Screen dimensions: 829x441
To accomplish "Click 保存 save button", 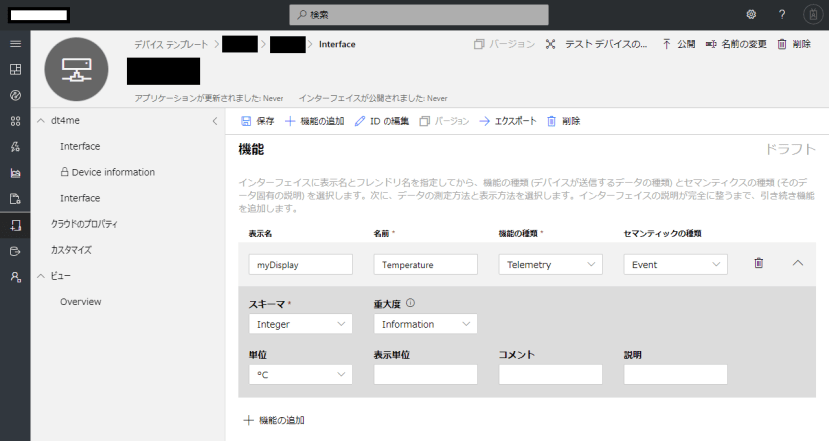I will click(x=257, y=121).
